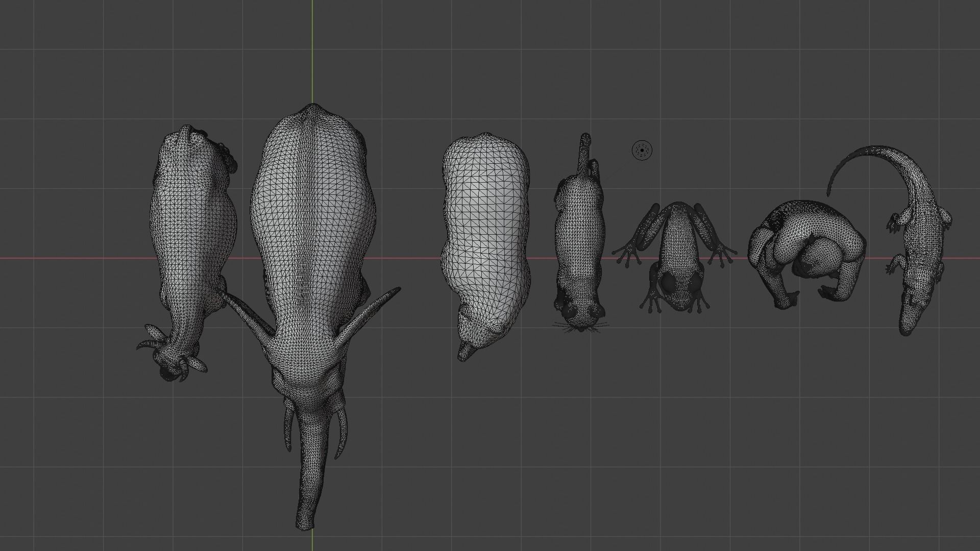Click the frog's dark left eye
980x551 pixels.
coord(669,282)
